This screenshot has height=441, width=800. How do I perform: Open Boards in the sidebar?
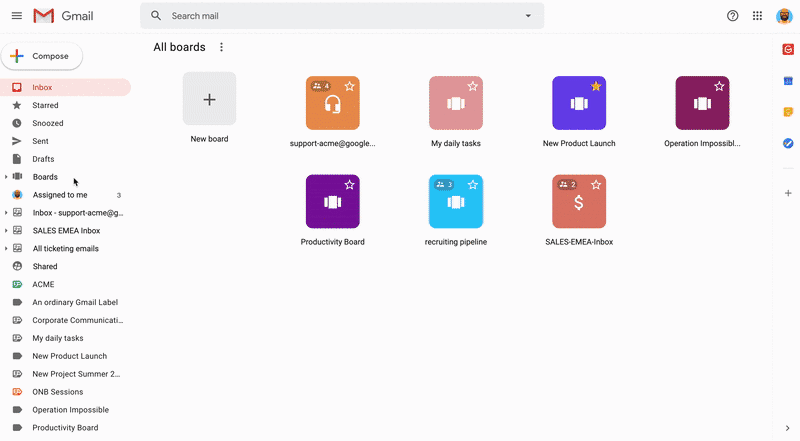pyautogui.click(x=45, y=177)
